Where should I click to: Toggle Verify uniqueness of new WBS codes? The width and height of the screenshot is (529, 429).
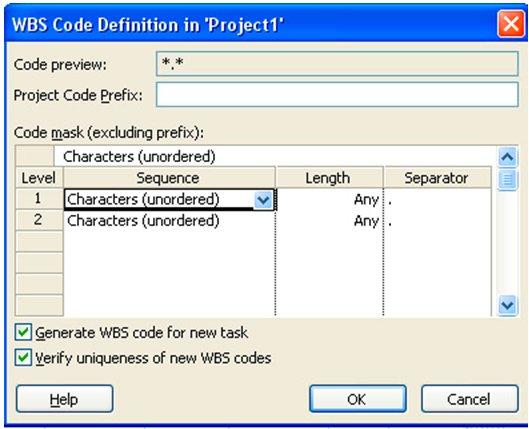(23, 358)
